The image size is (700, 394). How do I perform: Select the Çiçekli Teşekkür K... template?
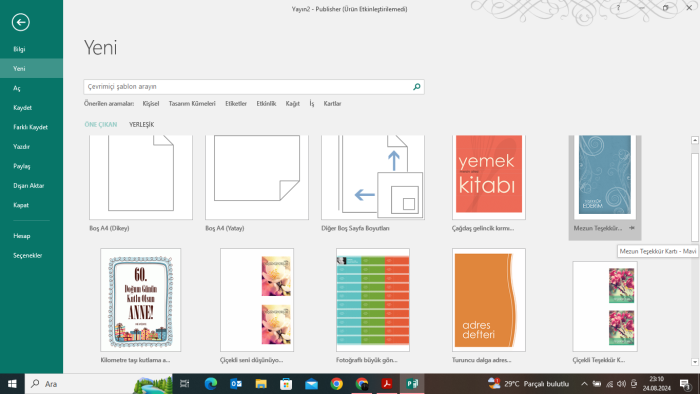click(x=605, y=307)
